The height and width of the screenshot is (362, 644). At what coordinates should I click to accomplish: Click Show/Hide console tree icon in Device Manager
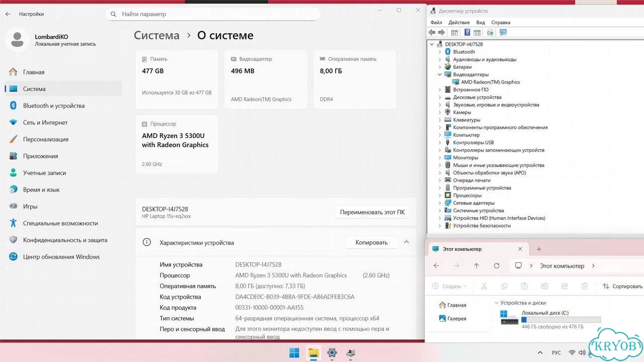[454, 32]
